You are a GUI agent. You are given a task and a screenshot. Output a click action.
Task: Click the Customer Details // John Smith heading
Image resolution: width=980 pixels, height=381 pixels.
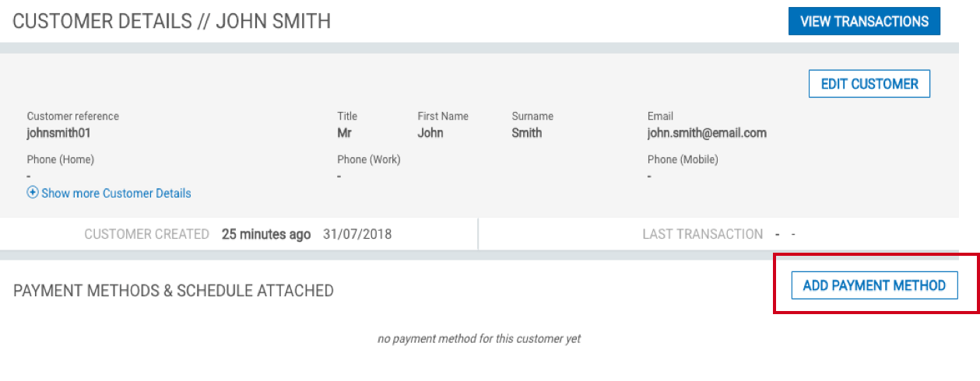click(172, 21)
